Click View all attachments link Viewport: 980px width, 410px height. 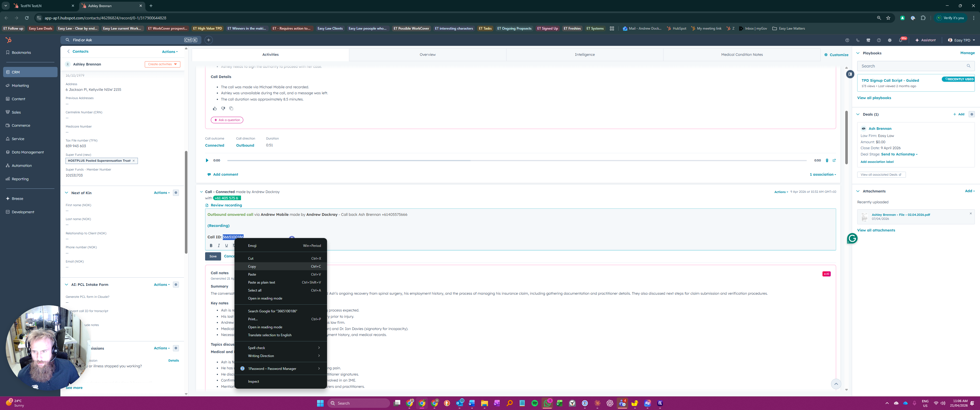pyautogui.click(x=876, y=230)
